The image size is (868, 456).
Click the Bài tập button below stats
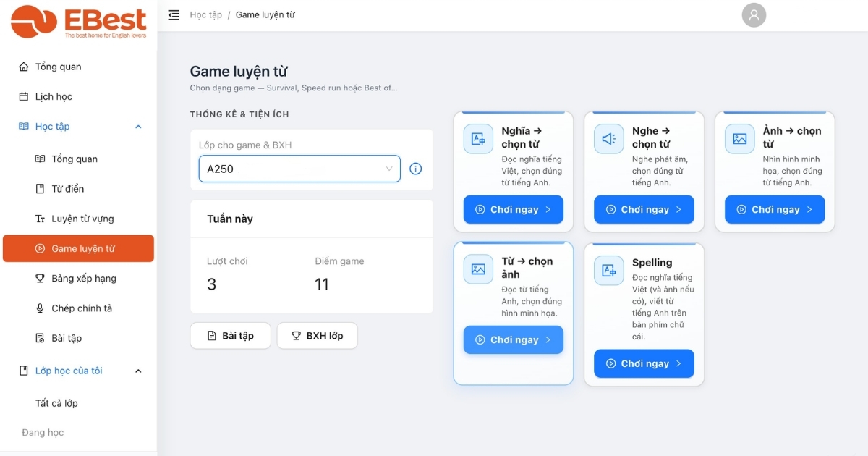pos(231,336)
